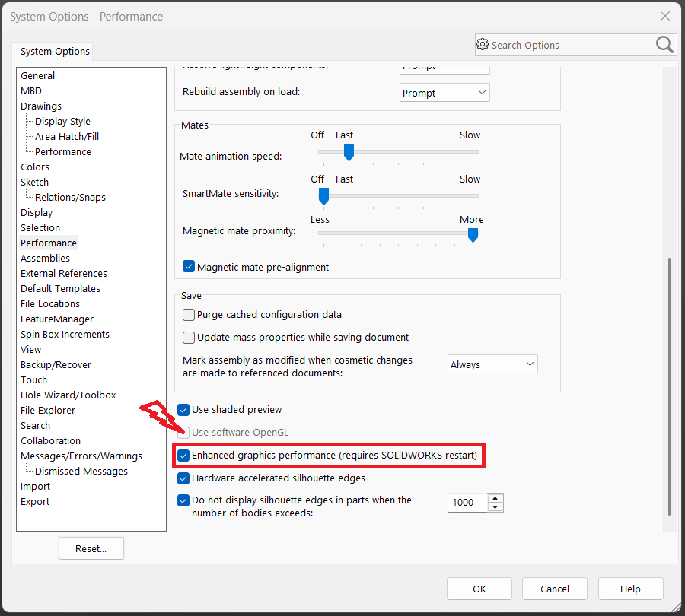
Task: Increase the body count spinner up arrow
Action: 495,497
